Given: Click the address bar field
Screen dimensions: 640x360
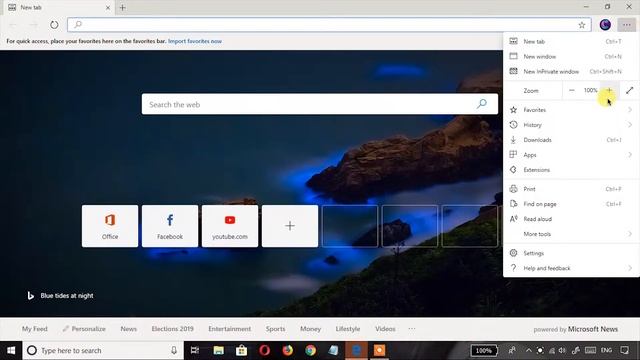Looking at the screenshot, I should [x=329, y=25].
